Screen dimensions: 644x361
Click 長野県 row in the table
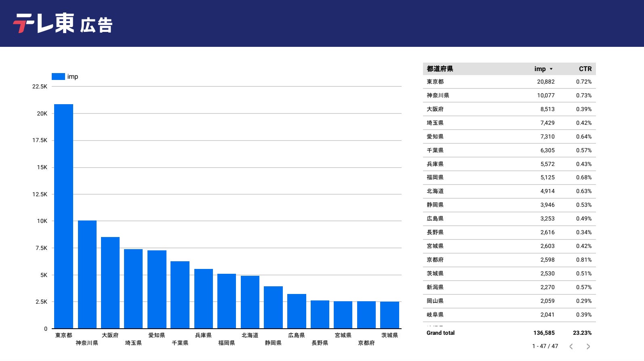[509, 232]
